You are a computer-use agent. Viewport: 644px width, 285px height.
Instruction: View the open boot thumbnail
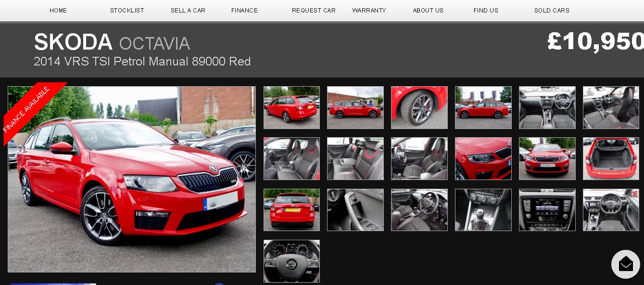611,158
